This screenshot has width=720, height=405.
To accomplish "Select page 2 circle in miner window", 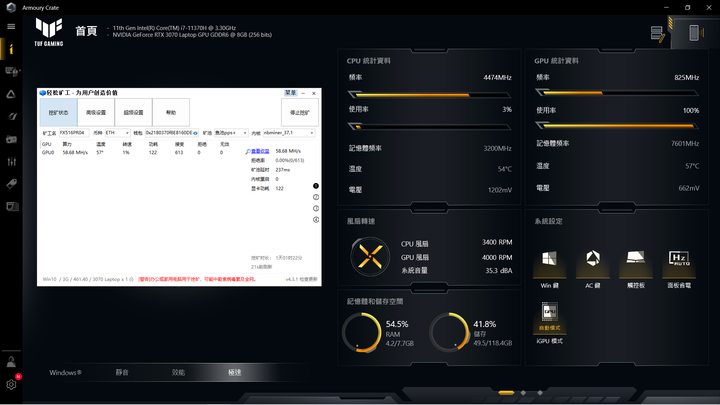I will click(316, 197).
